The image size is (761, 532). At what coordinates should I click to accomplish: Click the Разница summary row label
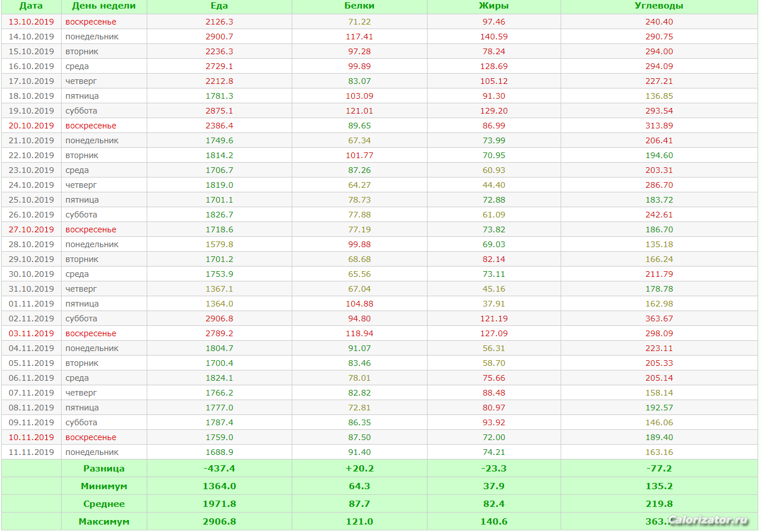(x=104, y=469)
